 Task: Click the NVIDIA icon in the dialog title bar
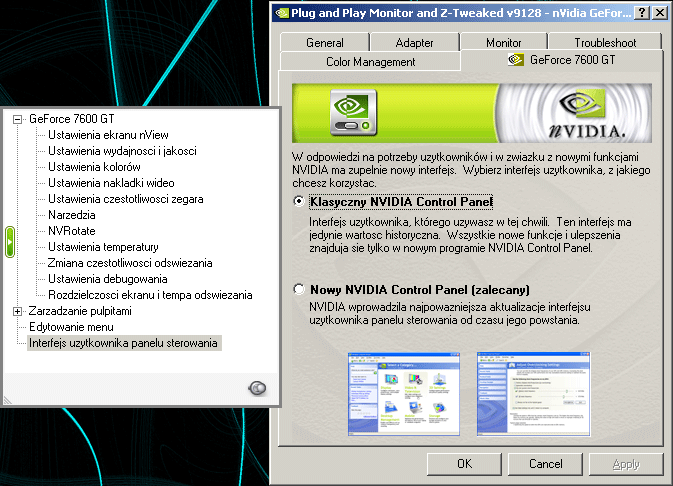(282, 13)
